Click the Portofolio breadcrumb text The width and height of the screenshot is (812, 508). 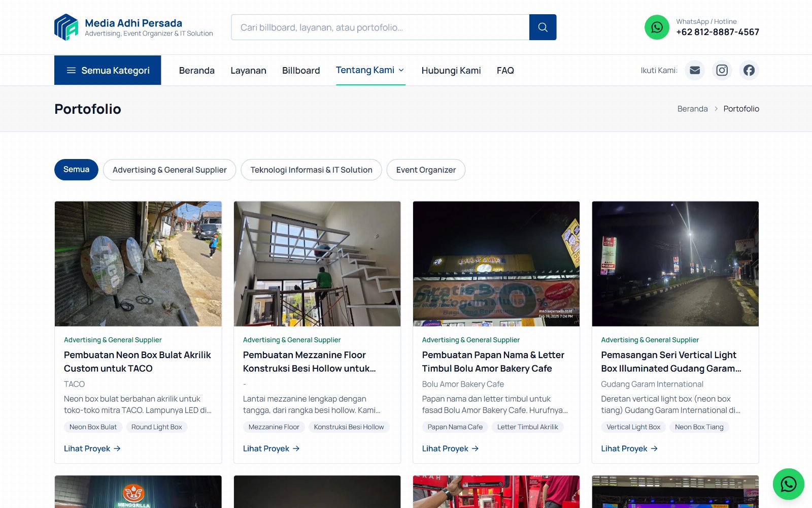[741, 109]
